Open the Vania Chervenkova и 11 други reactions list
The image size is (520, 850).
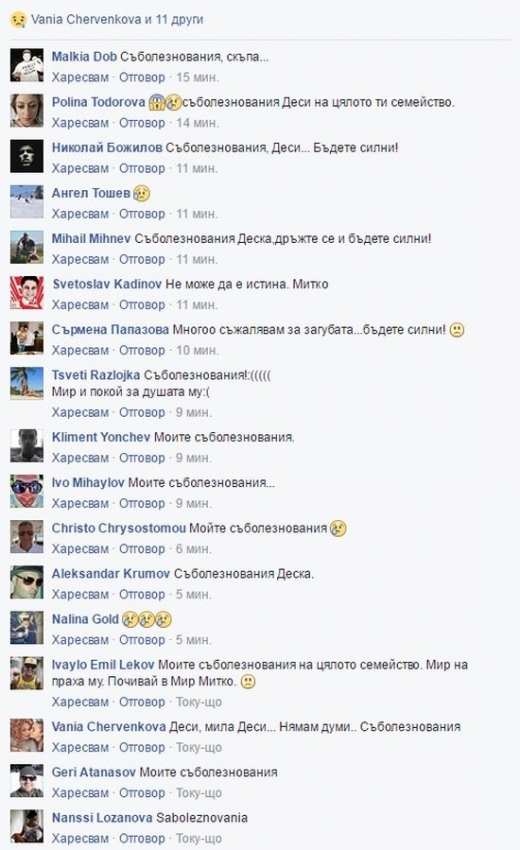(x=117, y=20)
